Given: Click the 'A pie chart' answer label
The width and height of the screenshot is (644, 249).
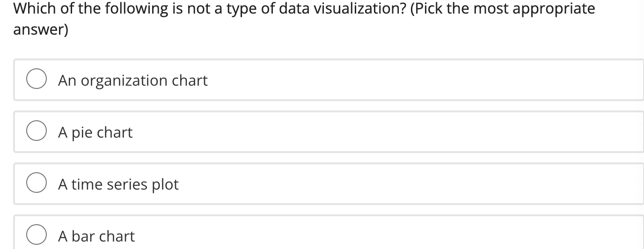Looking at the screenshot, I should point(95,132).
